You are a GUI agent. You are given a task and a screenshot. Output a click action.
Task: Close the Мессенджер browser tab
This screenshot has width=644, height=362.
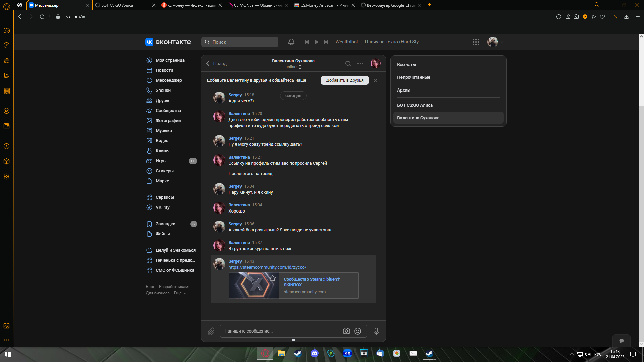[87, 5]
